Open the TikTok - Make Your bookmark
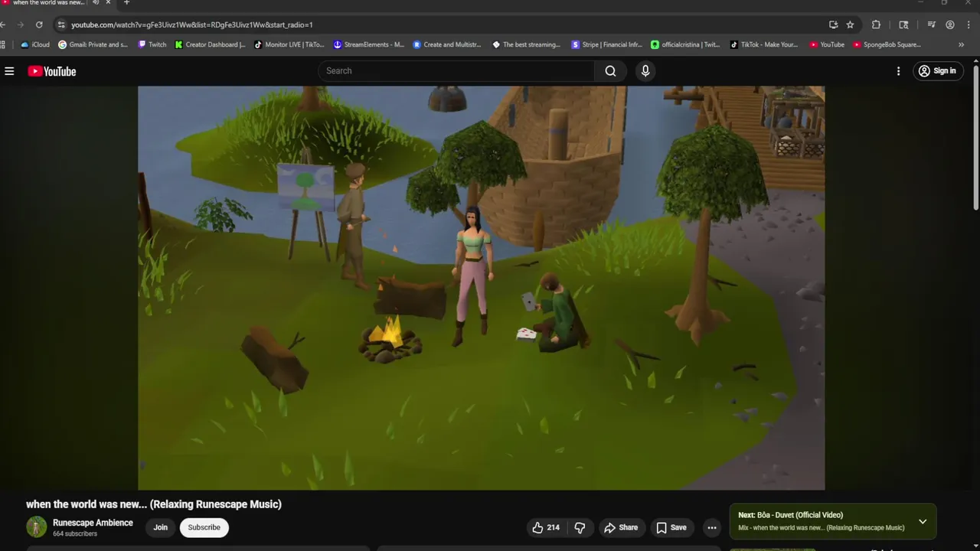 (765, 44)
